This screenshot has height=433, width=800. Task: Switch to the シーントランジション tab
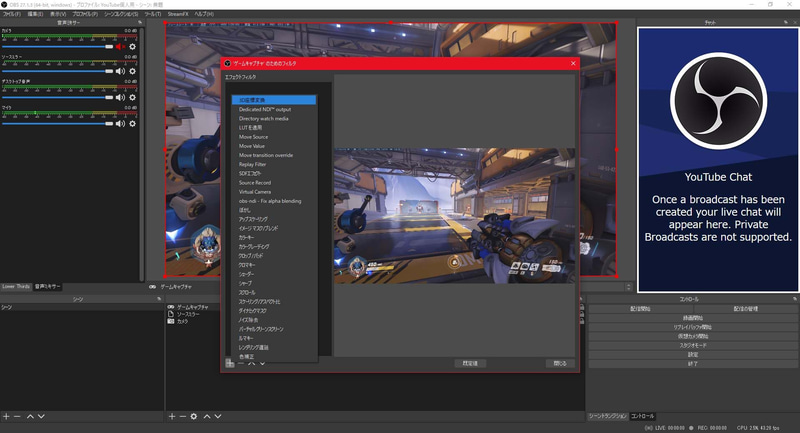[608, 416]
